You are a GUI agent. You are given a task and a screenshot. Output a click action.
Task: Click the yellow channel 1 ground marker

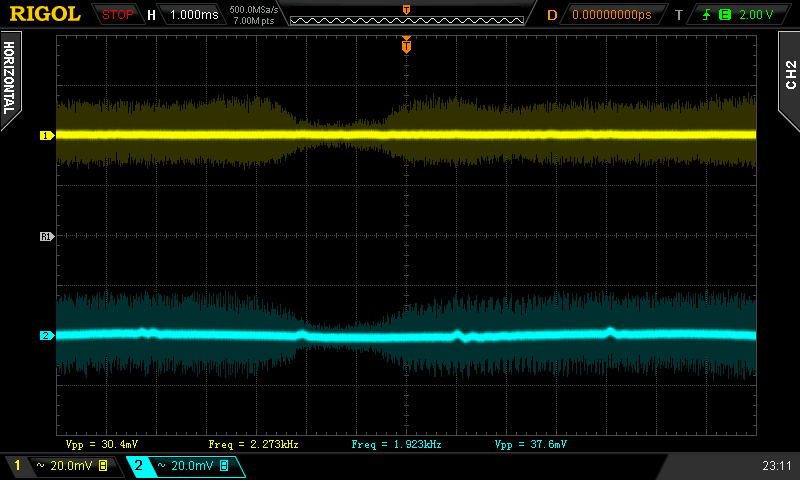(x=47, y=135)
